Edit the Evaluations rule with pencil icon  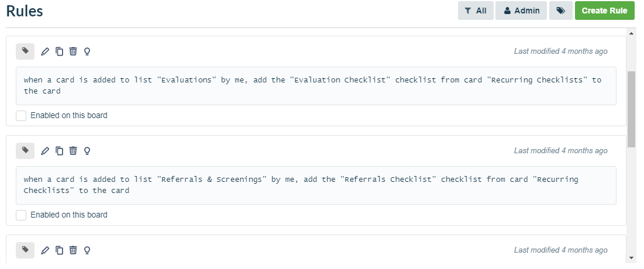pos(45,51)
